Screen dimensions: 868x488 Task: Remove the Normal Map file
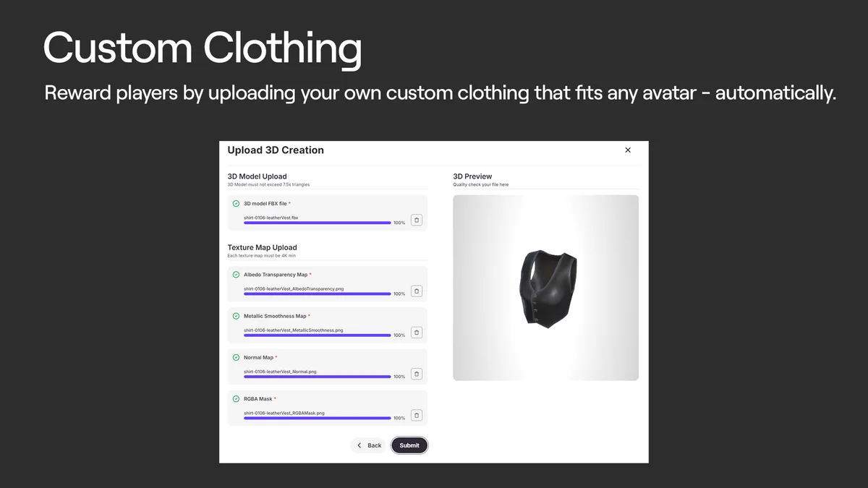point(417,374)
